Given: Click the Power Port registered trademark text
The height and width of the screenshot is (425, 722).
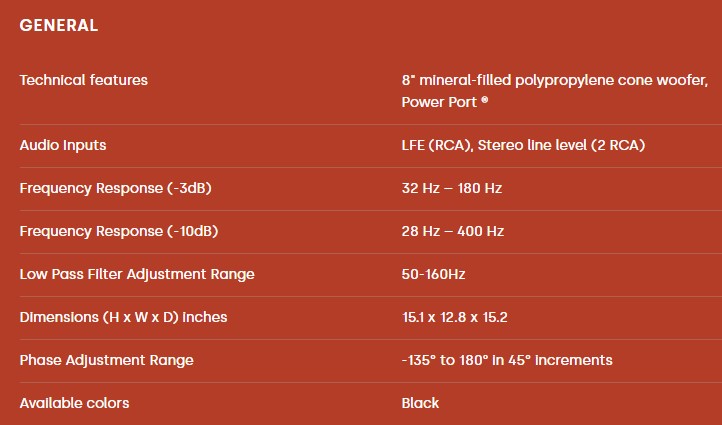Looking at the screenshot, I should 444,102.
